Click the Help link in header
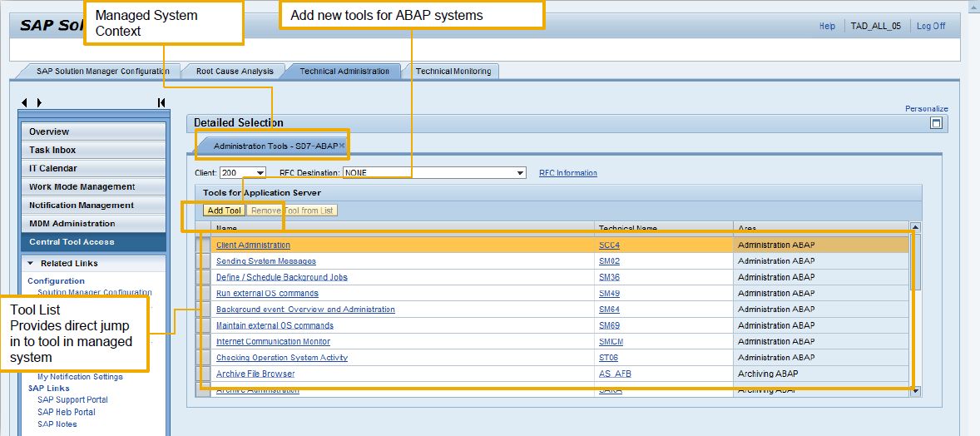Screen dimensions: 980x436 click(x=827, y=27)
